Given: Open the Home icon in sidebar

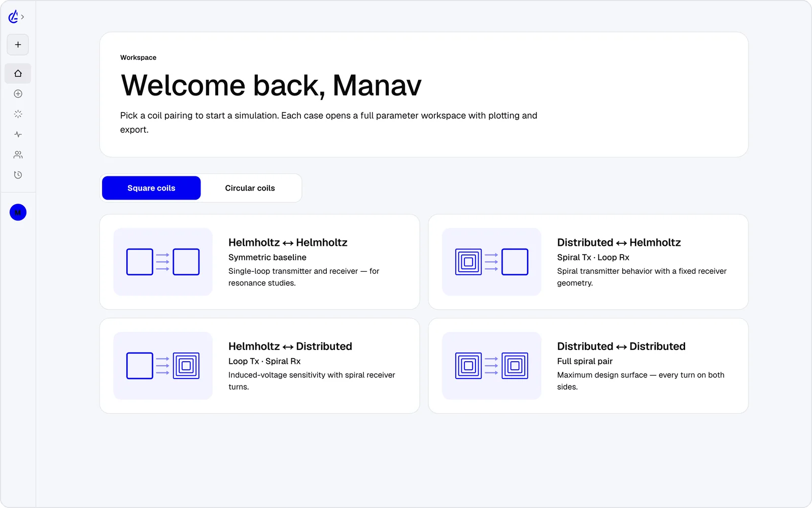Looking at the screenshot, I should click(x=18, y=73).
